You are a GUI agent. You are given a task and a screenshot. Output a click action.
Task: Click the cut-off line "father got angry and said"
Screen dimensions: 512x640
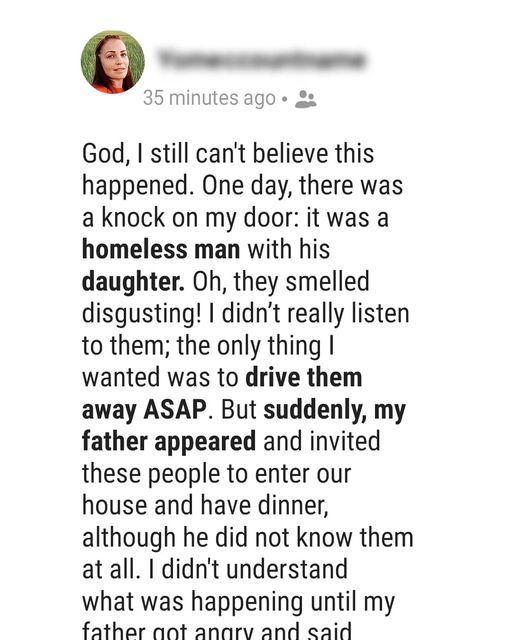point(216,631)
